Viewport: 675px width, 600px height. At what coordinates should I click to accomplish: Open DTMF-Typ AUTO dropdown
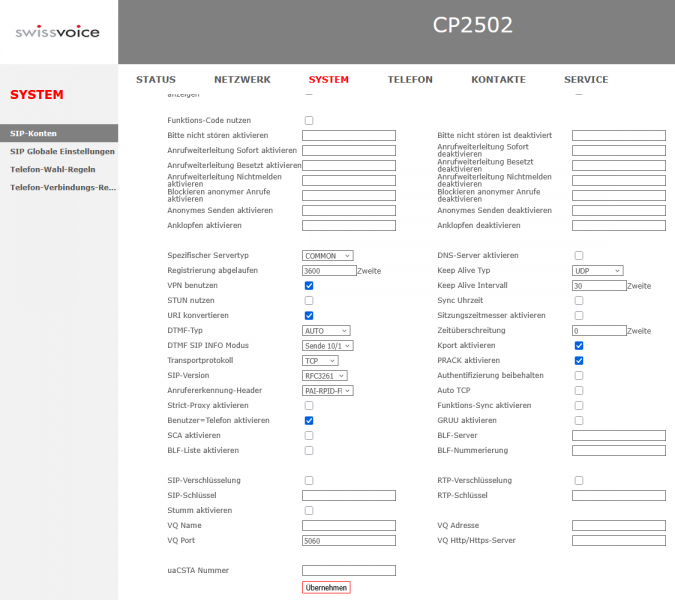[326, 331]
